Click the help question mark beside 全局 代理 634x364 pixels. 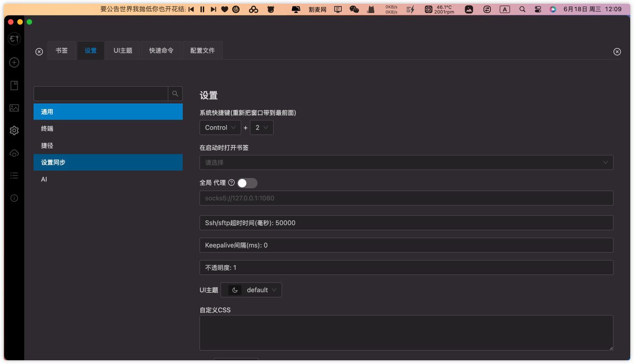click(x=231, y=183)
